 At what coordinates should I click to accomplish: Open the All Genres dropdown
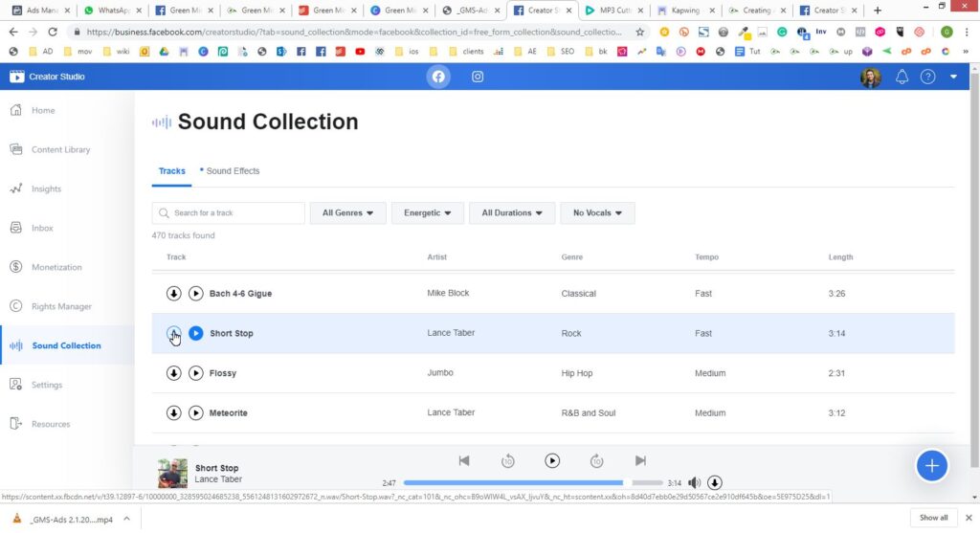(x=347, y=213)
